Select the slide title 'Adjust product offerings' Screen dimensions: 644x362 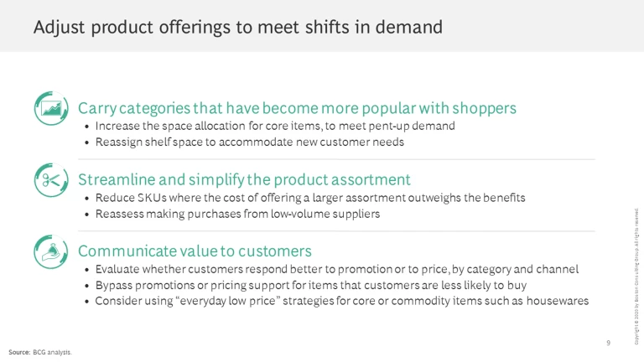pyautogui.click(x=237, y=27)
